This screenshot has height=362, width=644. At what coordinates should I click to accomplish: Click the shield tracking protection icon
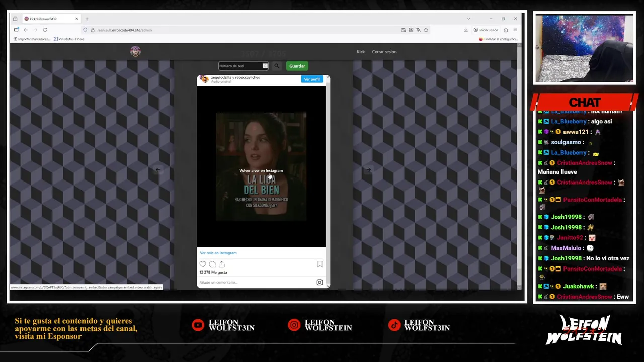[85, 30]
